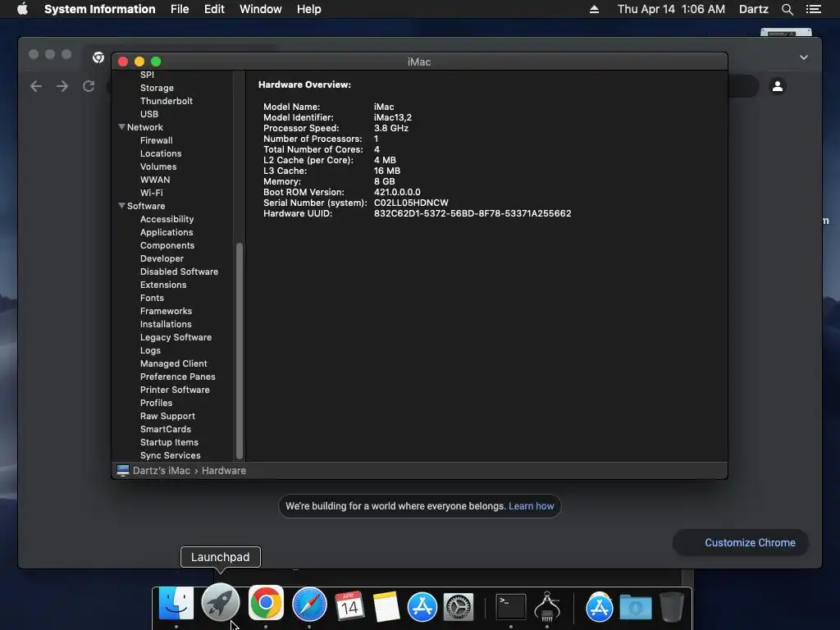Select Wi-Fi under Network
This screenshot has width=840, height=630.
click(x=152, y=193)
